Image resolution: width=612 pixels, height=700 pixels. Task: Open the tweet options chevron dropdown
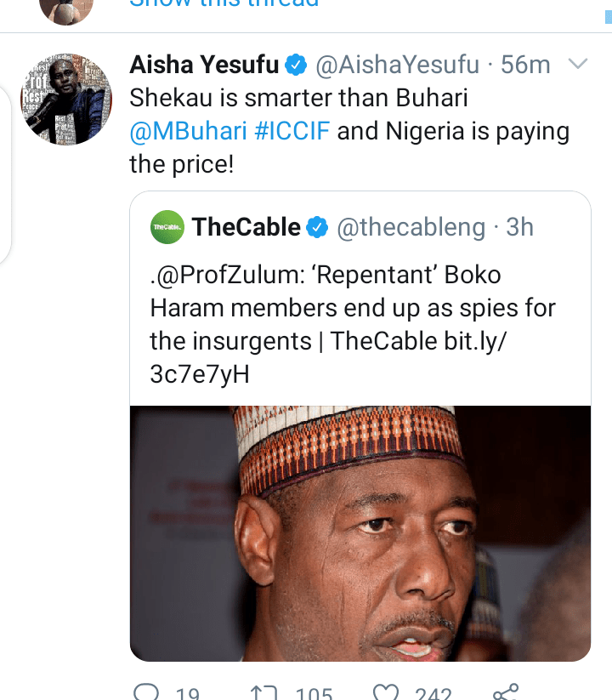(x=576, y=64)
